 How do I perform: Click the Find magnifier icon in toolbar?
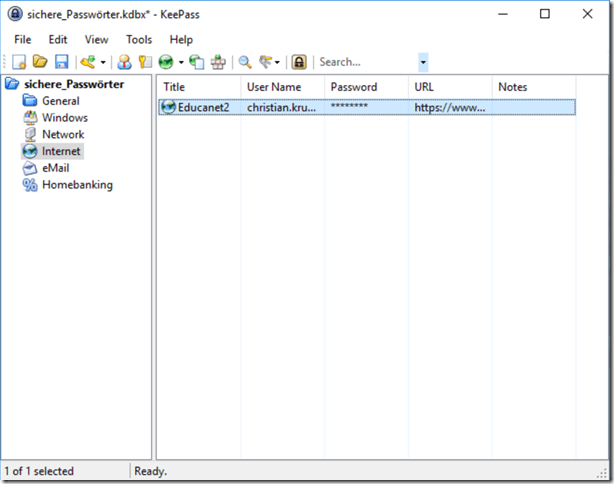tap(245, 62)
